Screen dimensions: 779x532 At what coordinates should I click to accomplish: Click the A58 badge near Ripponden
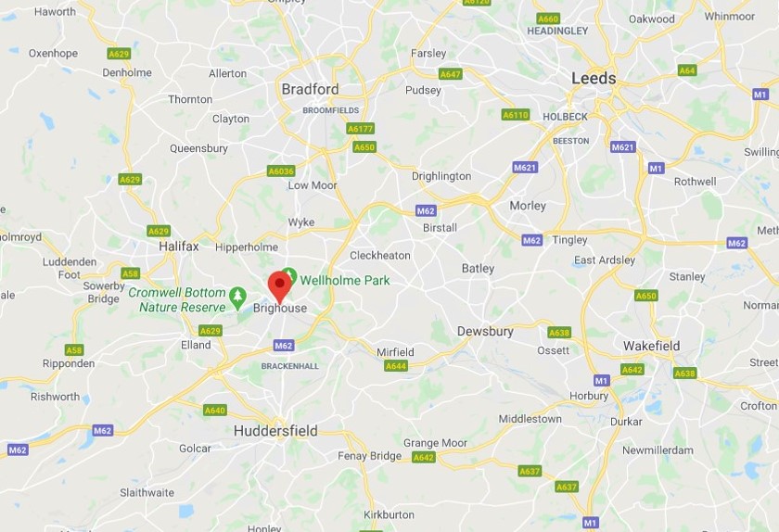tap(74, 350)
